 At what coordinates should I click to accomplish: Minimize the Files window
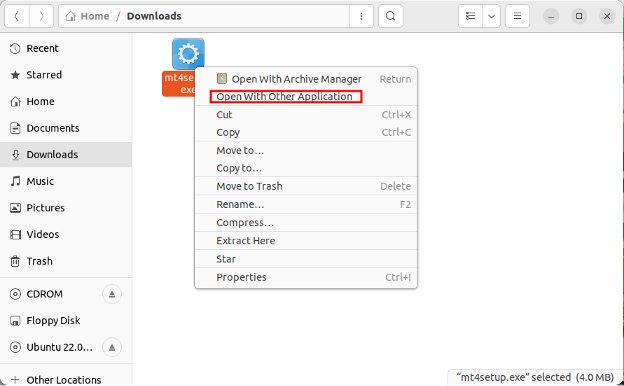(x=551, y=16)
